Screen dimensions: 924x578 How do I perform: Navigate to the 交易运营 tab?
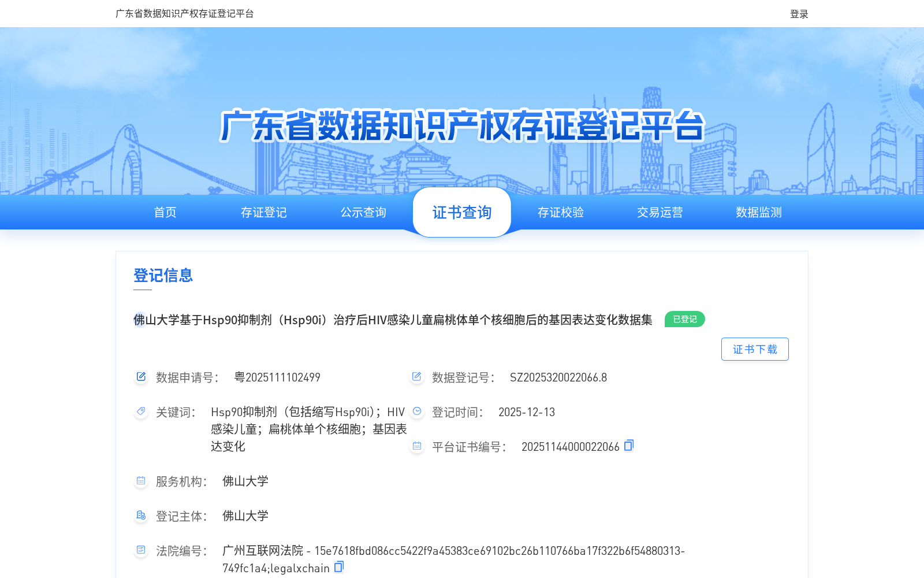click(x=660, y=213)
